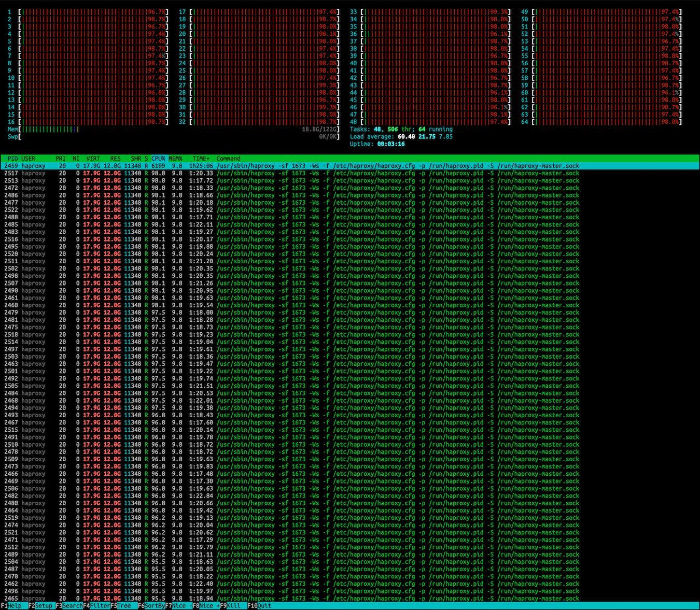Select process row with PID 2505
The height and width of the screenshot is (610, 700).
pos(349,386)
